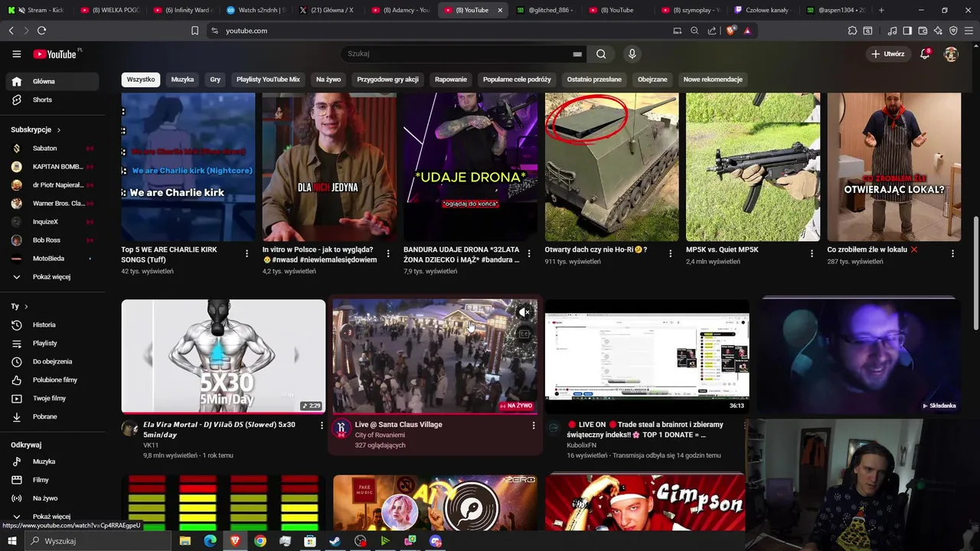Open the Windows Start menu
This screenshot has height=551, width=980.
tap(12, 541)
